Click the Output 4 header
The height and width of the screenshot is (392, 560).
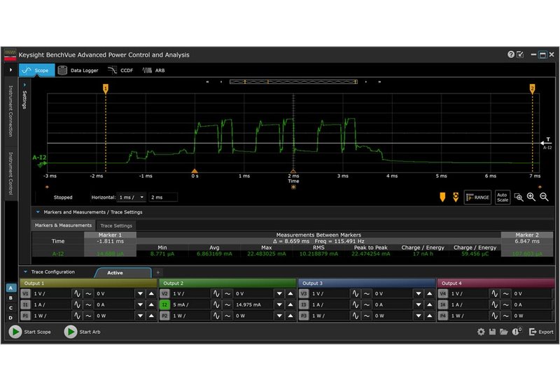point(496,283)
